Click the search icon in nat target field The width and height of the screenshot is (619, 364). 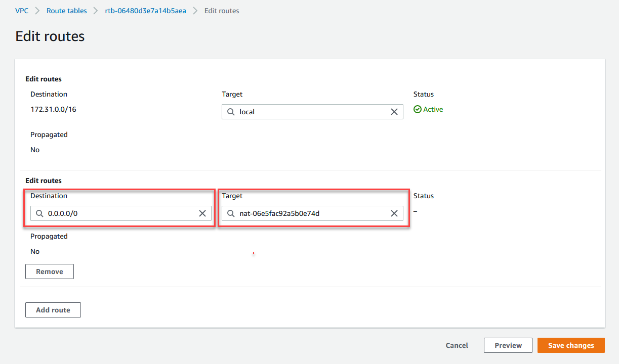coord(231,213)
